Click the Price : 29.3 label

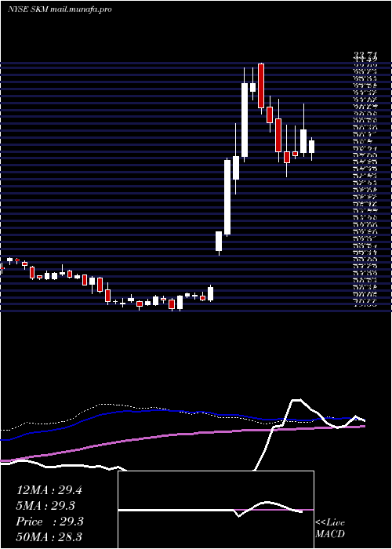point(49,522)
